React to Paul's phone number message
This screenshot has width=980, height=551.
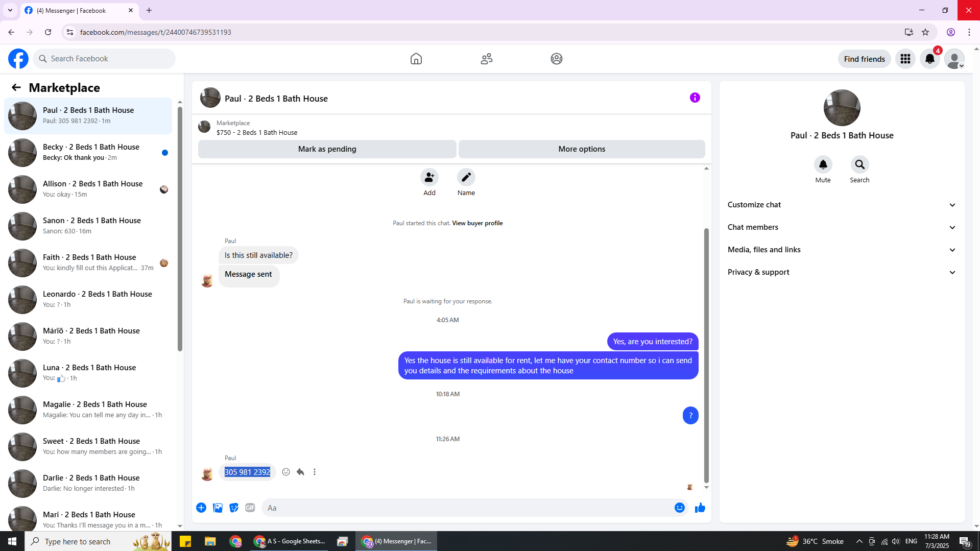point(286,472)
